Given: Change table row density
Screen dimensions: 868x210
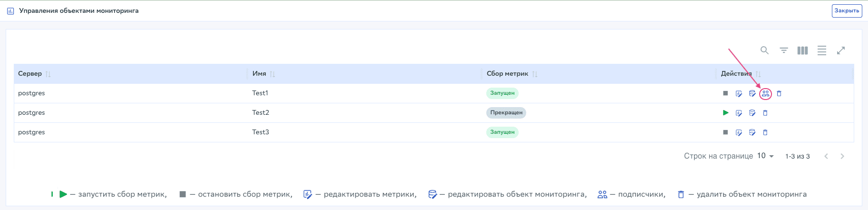Looking at the screenshot, I should (x=822, y=50).
